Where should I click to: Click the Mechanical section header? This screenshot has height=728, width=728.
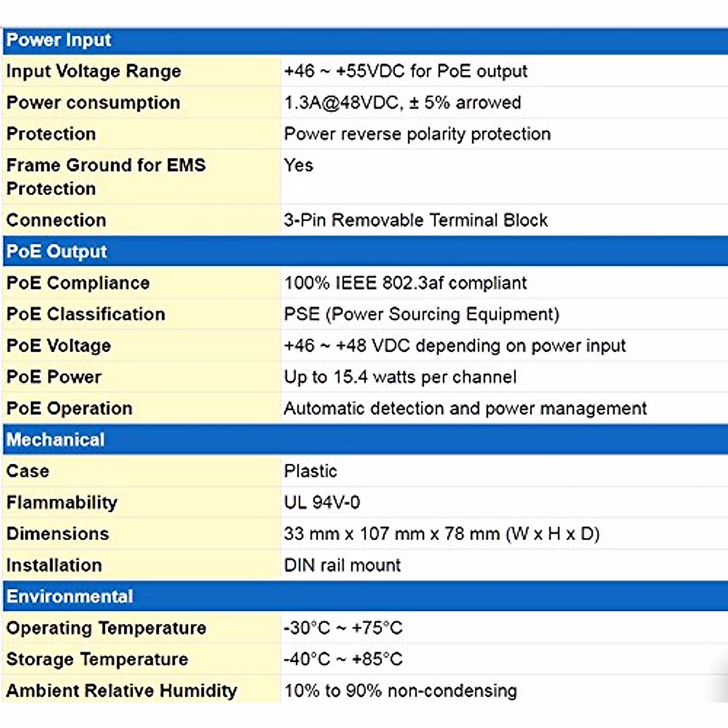[x=55, y=439]
